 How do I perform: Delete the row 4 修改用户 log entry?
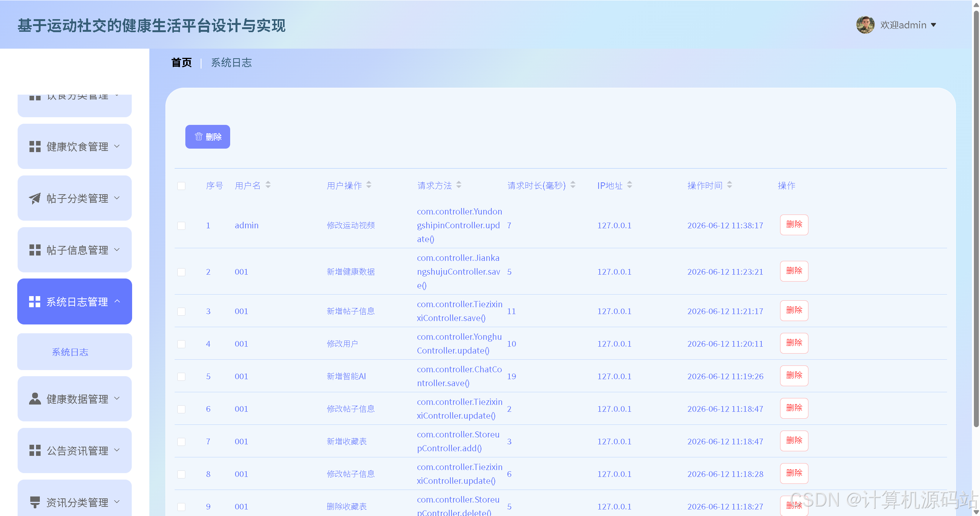(x=794, y=343)
